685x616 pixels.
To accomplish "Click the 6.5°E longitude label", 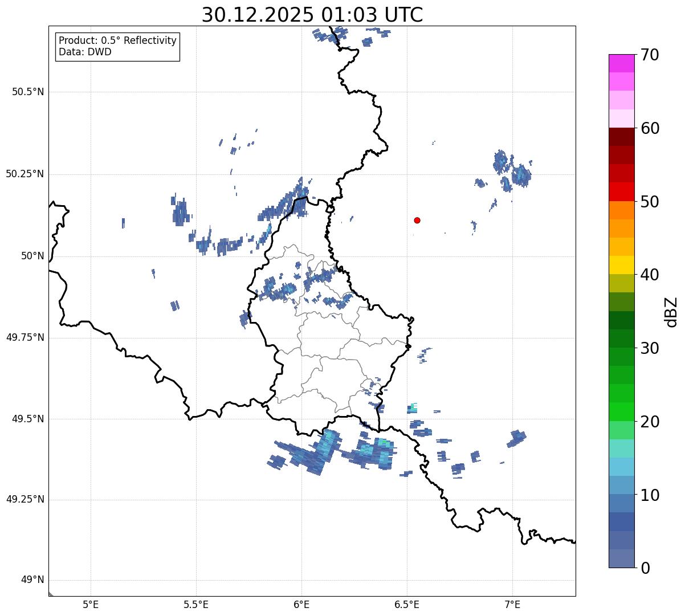I will coord(407,604).
